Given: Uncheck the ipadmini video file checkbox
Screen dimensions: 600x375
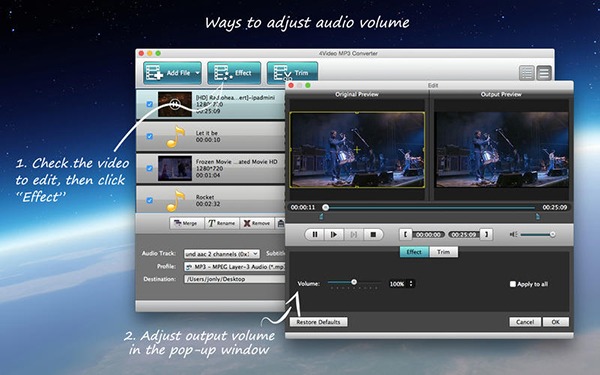Looking at the screenshot, I should pyautogui.click(x=150, y=104).
